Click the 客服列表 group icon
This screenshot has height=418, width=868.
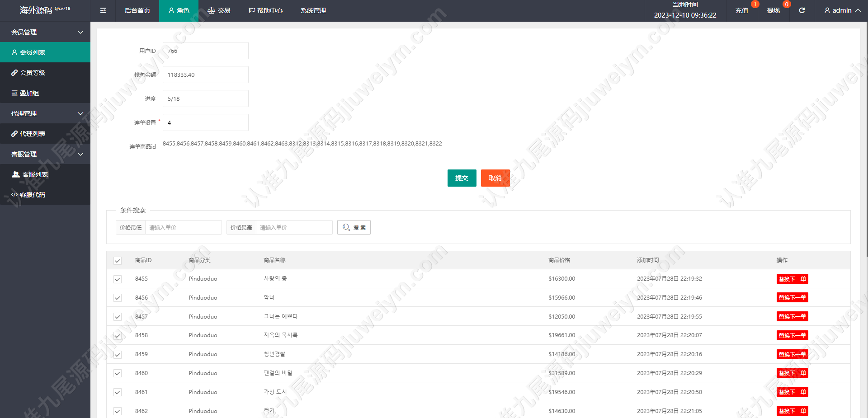[x=16, y=174]
